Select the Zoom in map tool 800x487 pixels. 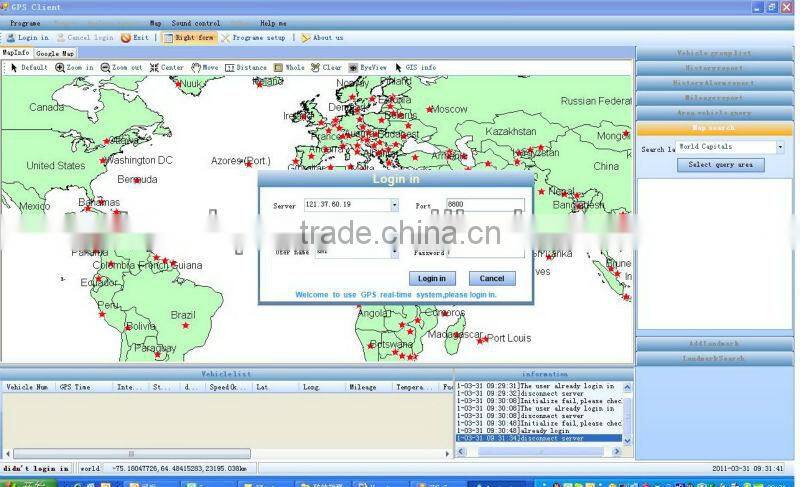[x=74, y=67]
